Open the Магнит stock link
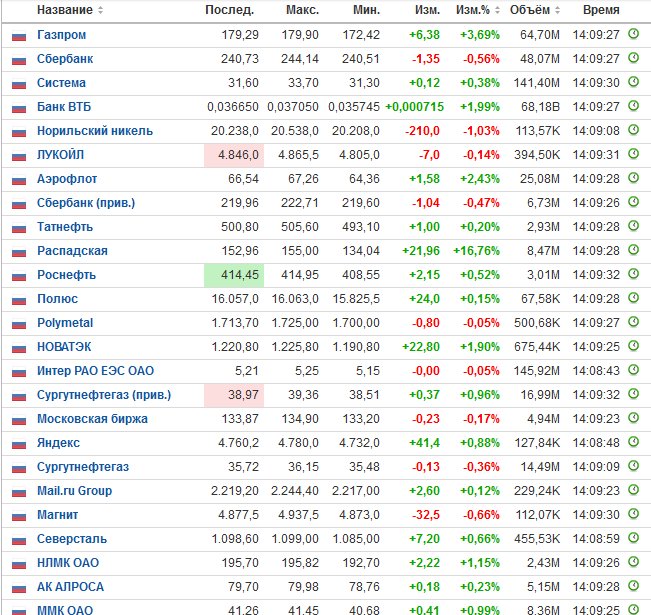651x615 pixels. pos(57,515)
